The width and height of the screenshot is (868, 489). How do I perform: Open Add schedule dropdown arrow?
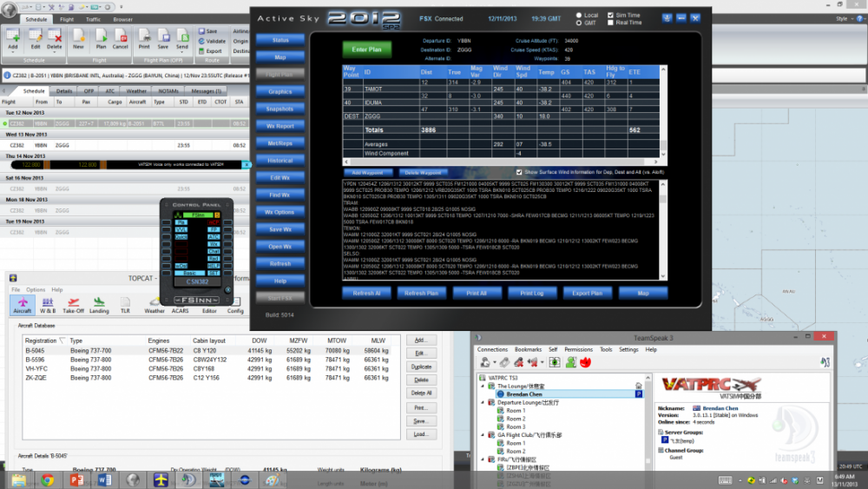click(12, 51)
